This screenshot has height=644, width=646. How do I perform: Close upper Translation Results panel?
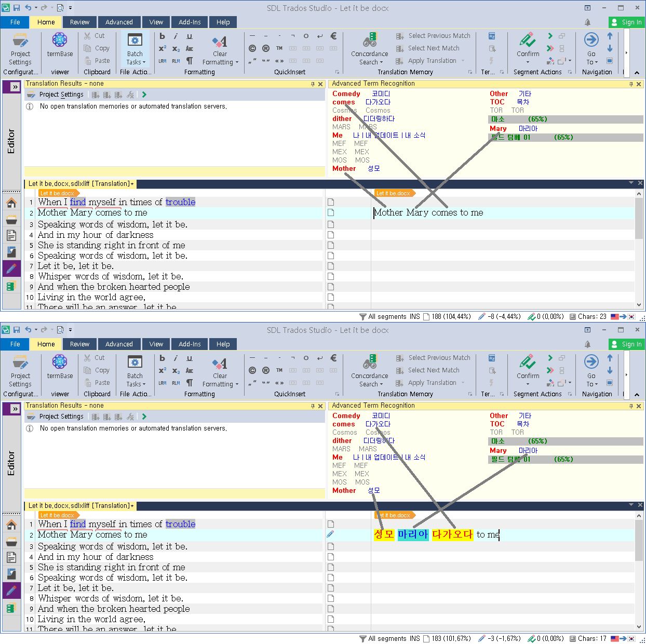pyautogui.click(x=320, y=84)
